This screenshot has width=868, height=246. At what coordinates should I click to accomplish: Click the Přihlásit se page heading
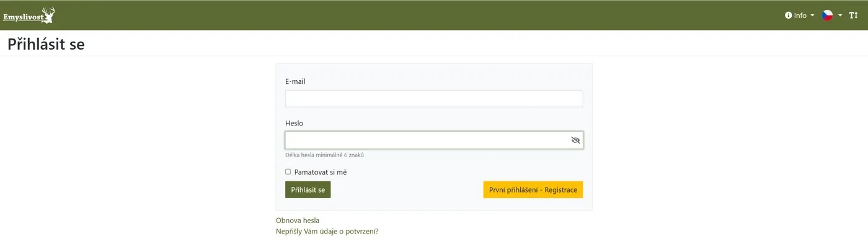pos(46,44)
